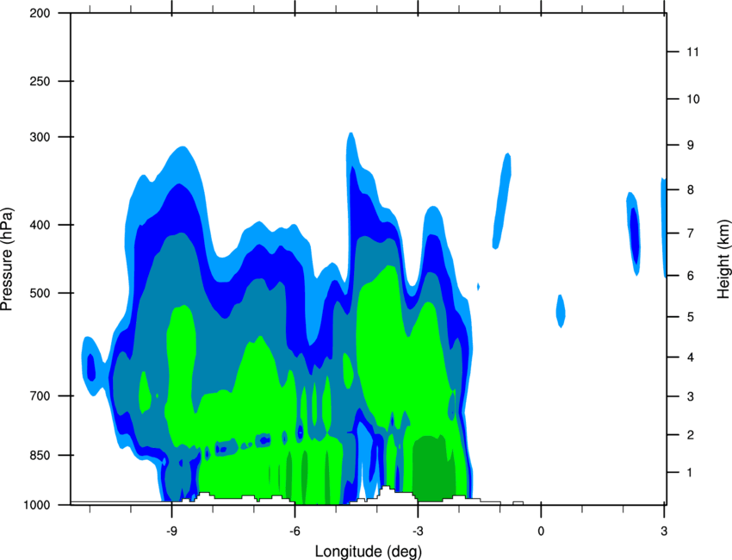Pick height tick label 8
This screenshot has height=560, width=732.
click(691, 190)
